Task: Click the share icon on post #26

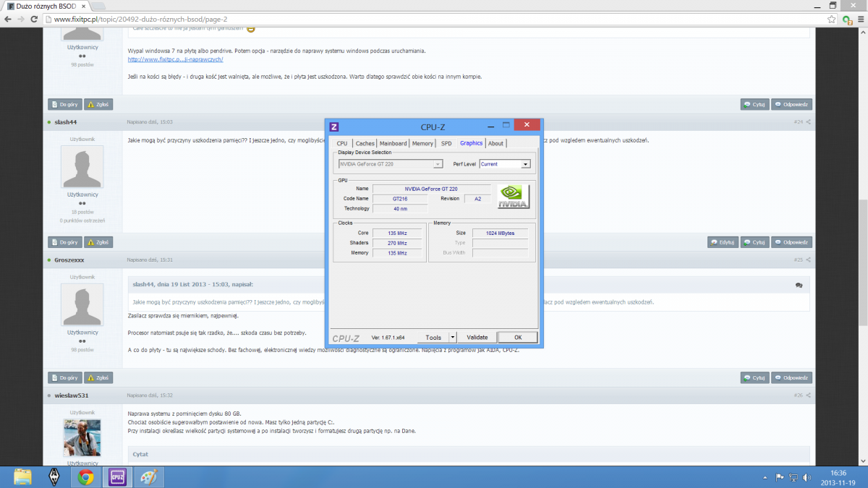Action: pos(809,395)
